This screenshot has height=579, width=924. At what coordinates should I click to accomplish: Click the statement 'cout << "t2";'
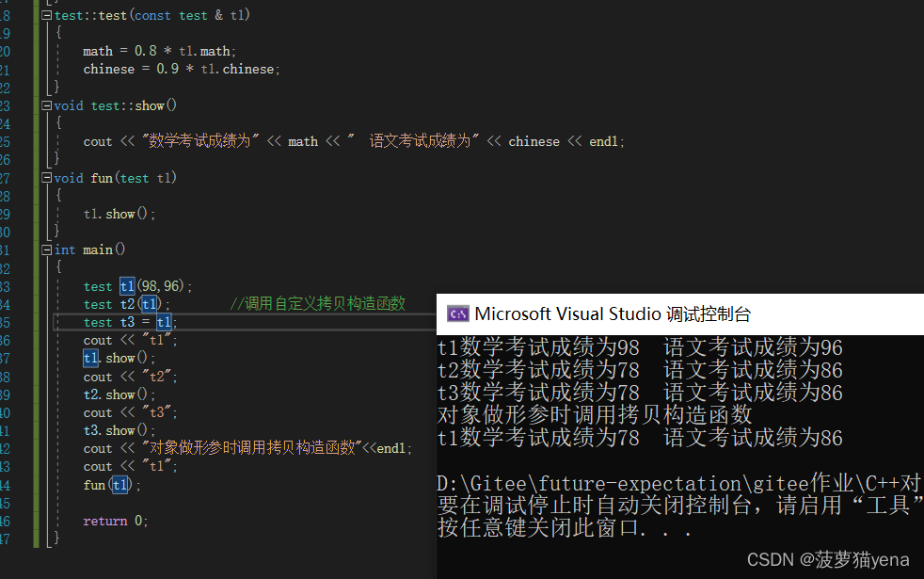coord(130,377)
